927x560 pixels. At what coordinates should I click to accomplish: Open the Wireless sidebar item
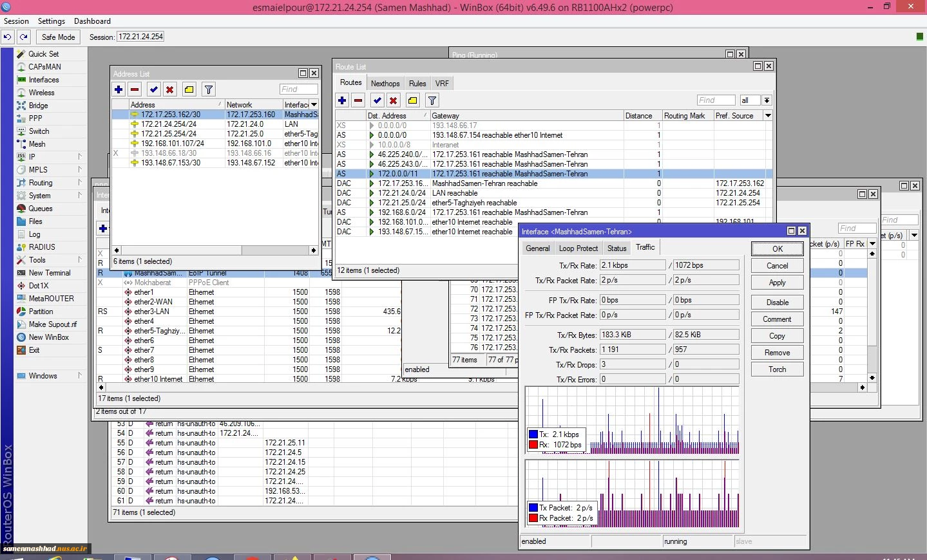pos(42,93)
